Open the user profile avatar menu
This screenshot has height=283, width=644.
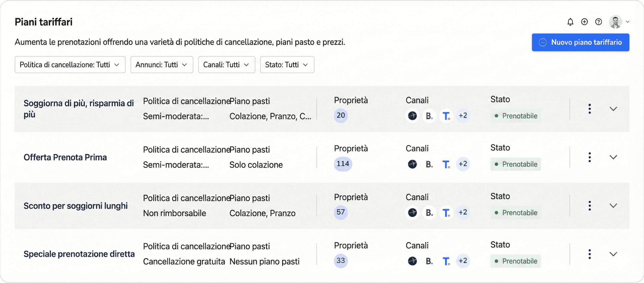[x=619, y=22]
